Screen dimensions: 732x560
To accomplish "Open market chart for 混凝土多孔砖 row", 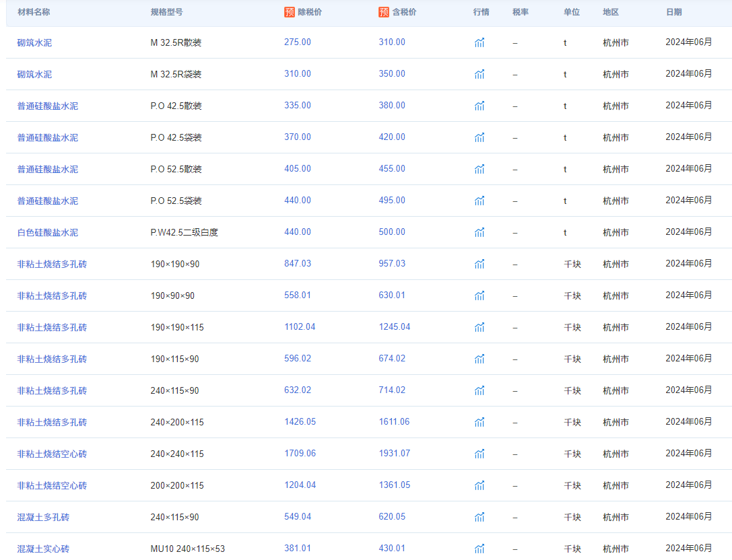I will [x=479, y=517].
